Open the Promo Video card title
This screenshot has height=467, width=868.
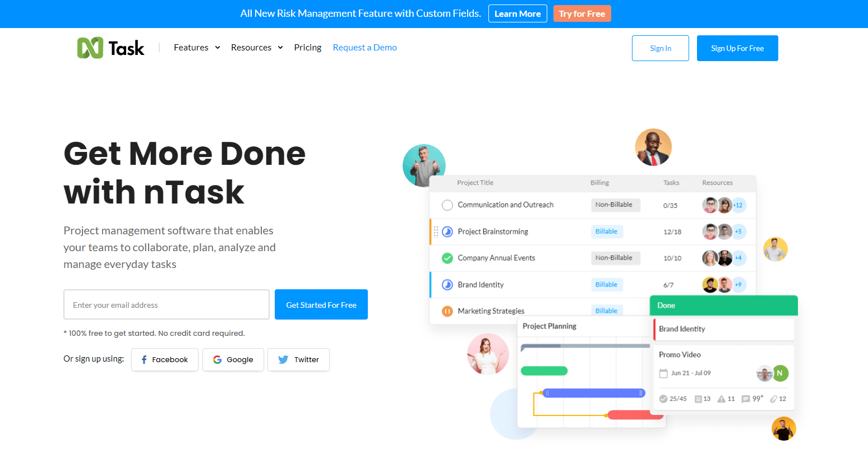(x=680, y=354)
